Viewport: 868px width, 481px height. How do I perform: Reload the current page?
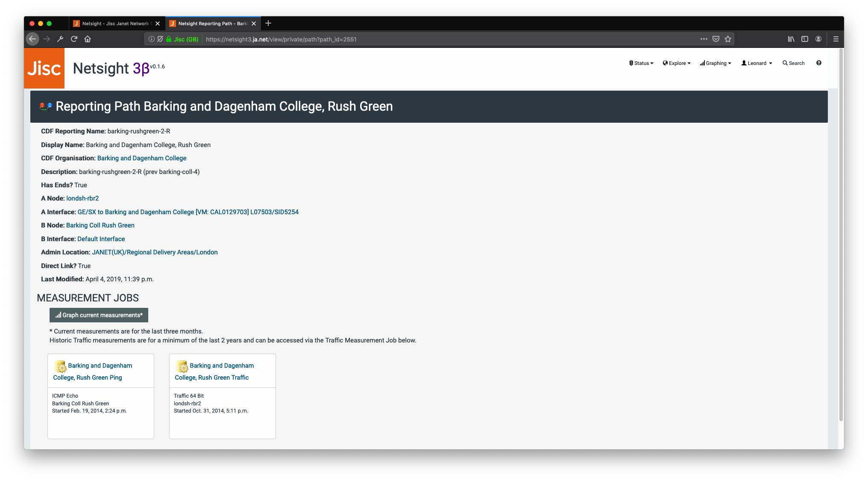coord(74,39)
